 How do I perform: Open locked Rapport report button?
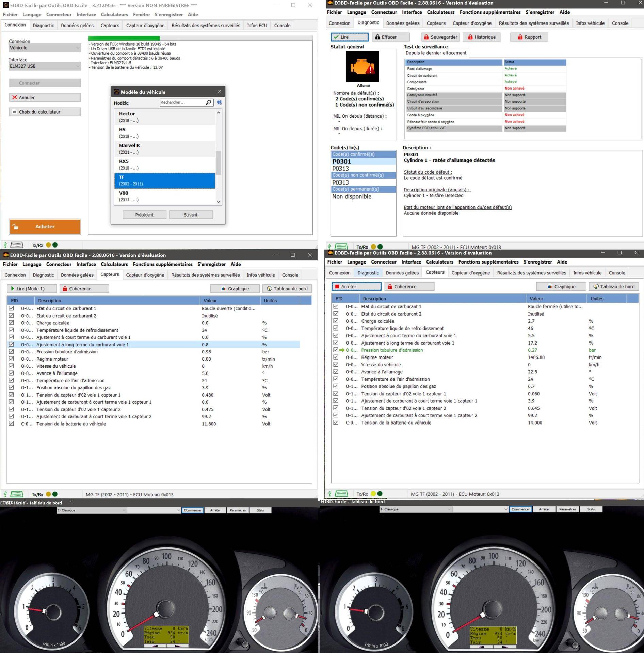click(x=529, y=37)
